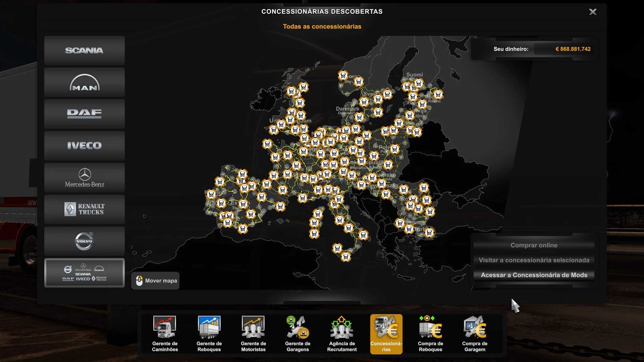Filter map by Volvo logo
This screenshot has height=362, width=644.
tap(84, 241)
